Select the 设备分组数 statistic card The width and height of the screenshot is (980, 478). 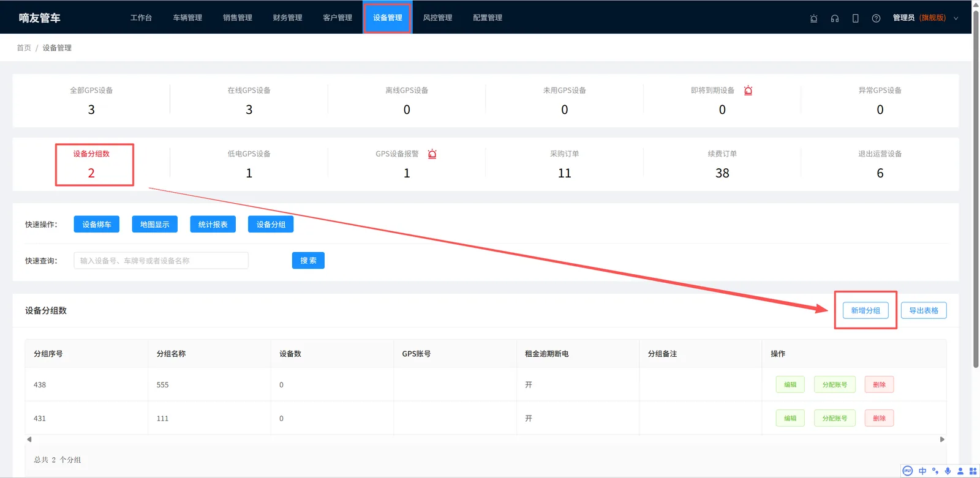pyautogui.click(x=91, y=164)
